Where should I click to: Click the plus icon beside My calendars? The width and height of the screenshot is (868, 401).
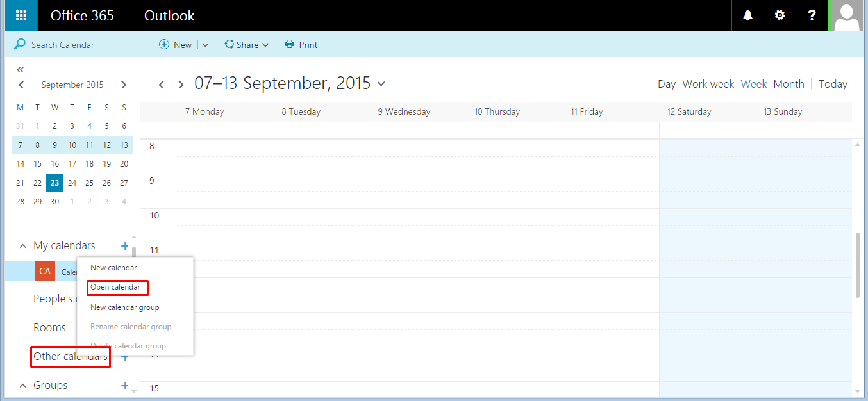point(124,245)
